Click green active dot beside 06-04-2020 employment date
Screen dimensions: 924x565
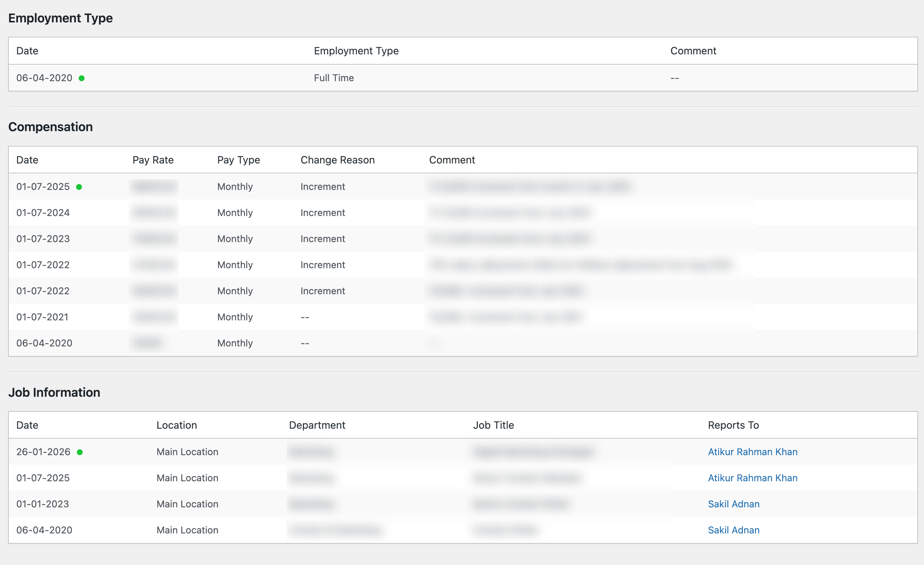click(x=81, y=78)
